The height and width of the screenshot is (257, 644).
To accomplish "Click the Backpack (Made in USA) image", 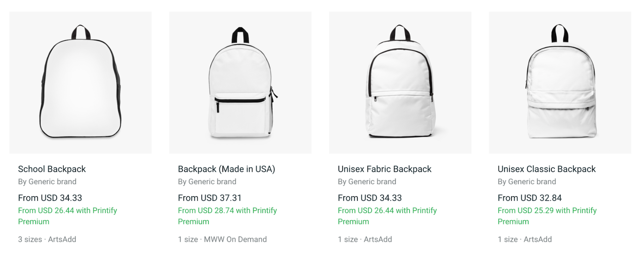I will 240,83.
